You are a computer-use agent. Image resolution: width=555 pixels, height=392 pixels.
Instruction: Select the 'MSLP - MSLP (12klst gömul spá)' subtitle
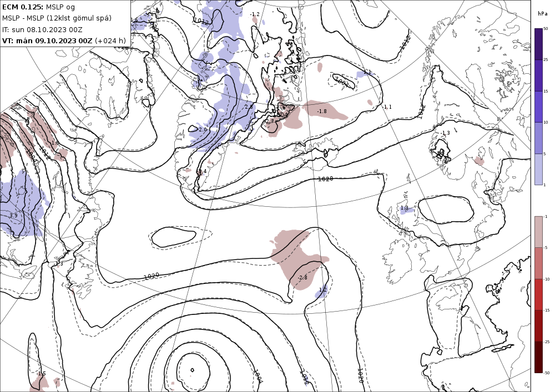tap(57, 18)
